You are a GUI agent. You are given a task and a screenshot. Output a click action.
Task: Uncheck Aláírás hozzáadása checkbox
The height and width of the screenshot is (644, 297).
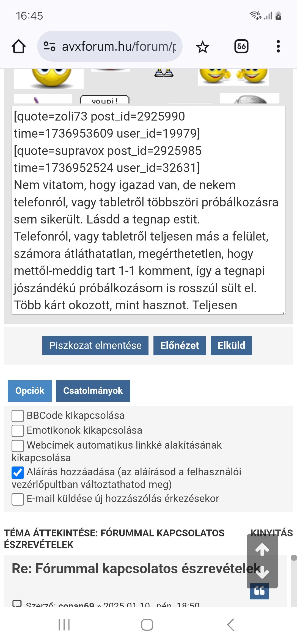18,473
